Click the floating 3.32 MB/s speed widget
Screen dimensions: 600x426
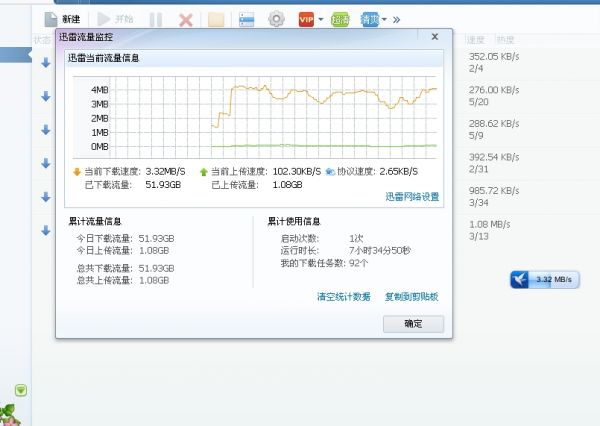(x=545, y=280)
